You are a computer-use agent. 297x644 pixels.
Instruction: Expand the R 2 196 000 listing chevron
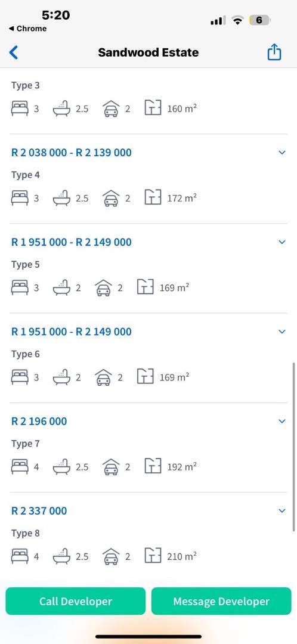coord(282,421)
